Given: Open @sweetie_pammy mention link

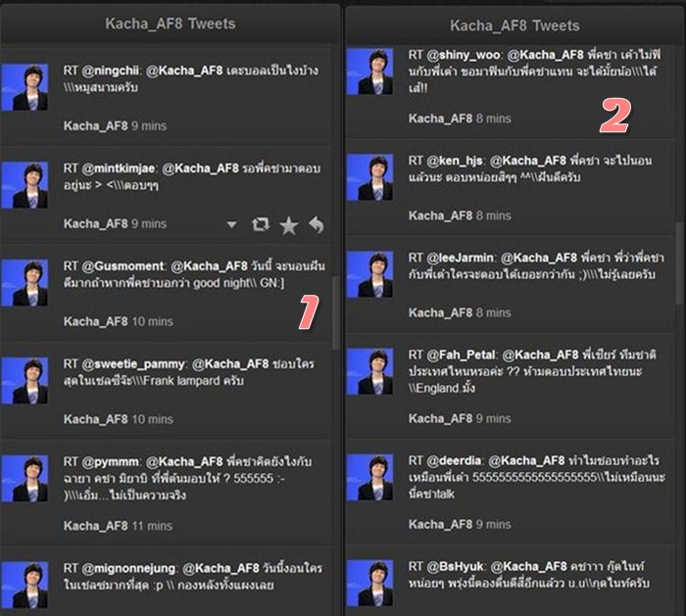Looking at the screenshot, I should (133, 364).
